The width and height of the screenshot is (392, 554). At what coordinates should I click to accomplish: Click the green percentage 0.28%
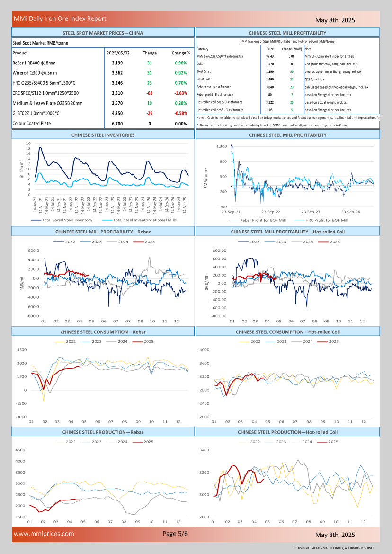(x=181, y=103)
